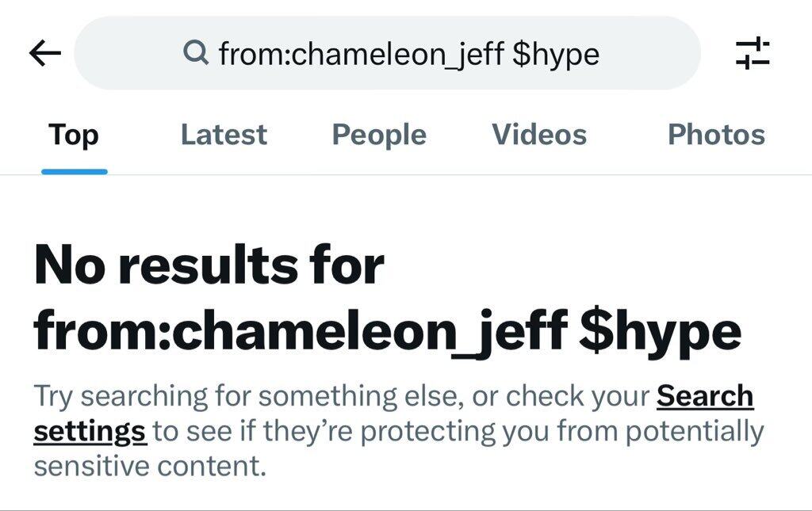Click "from:chameleon_jeff" inside the search bar

(x=361, y=54)
